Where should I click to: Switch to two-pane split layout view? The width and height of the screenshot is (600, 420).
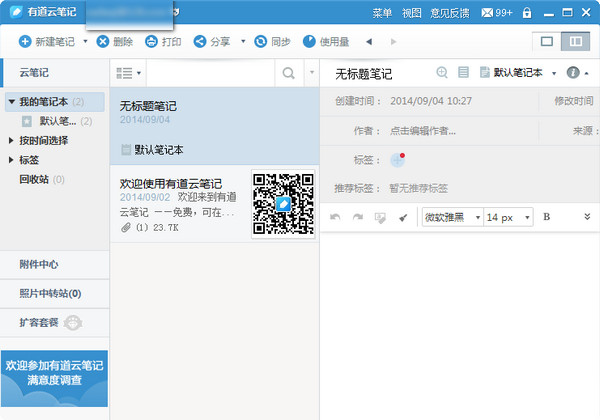click(x=574, y=42)
